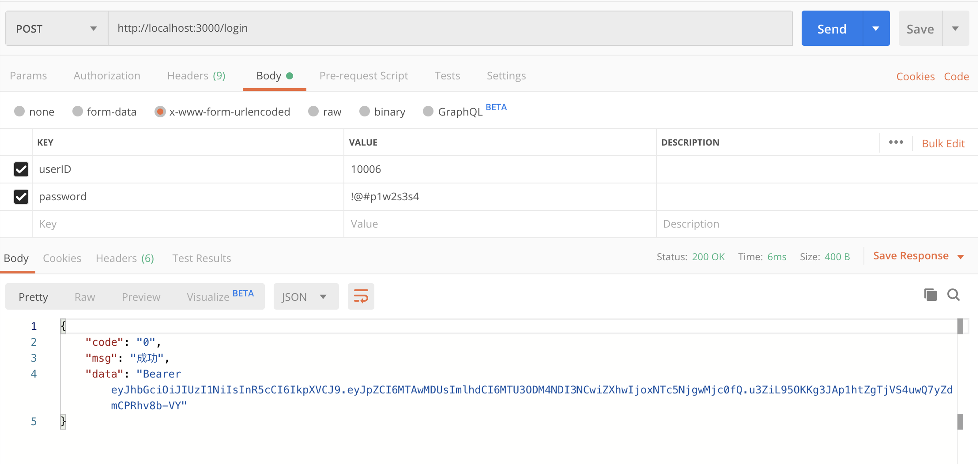The width and height of the screenshot is (980, 464).
Task: Open the Bulk Edit link
Action: click(943, 143)
